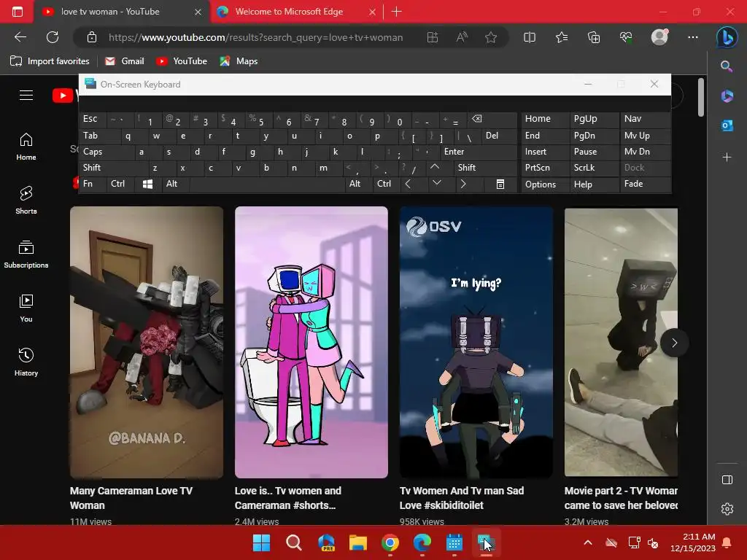Image resolution: width=747 pixels, height=560 pixels.
Task: Open Outlook in the Edge sidebar
Action: coord(727,125)
